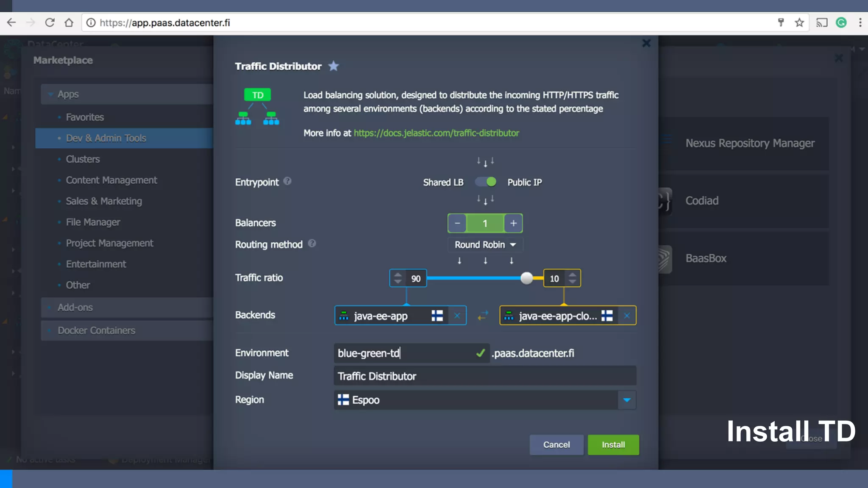Click the TD traffic distributor logo icon

click(257, 107)
